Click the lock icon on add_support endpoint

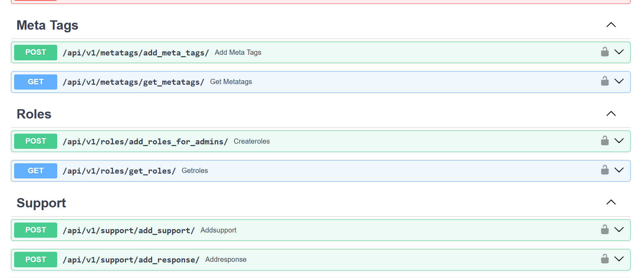[x=604, y=230]
